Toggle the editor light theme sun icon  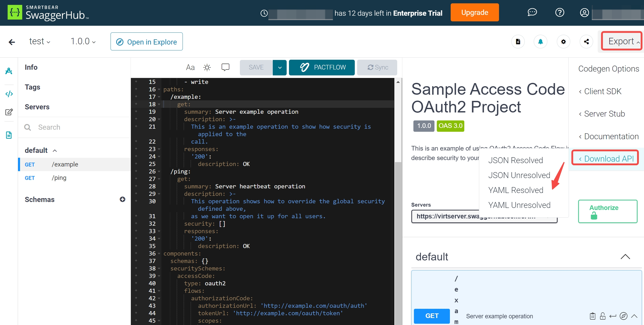click(x=207, y=67)
